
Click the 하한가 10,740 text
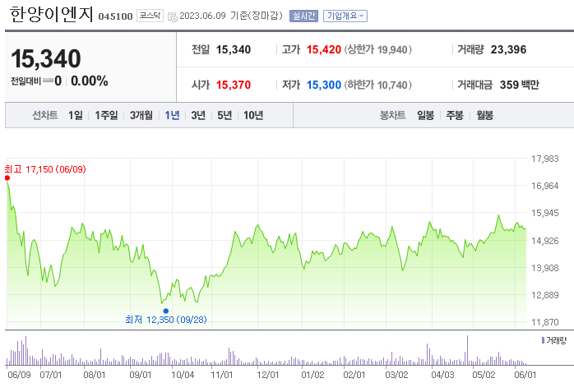click(x=377, y=85)
